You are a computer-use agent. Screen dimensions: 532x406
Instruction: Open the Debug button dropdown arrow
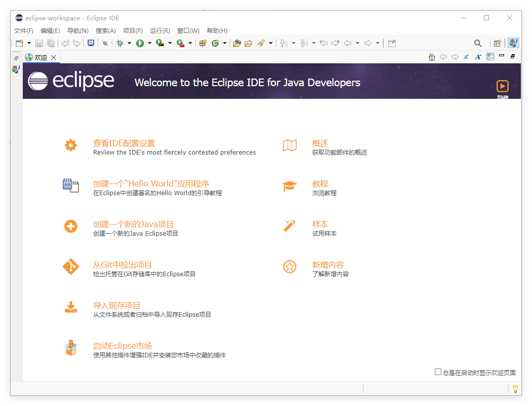(130, 43)
